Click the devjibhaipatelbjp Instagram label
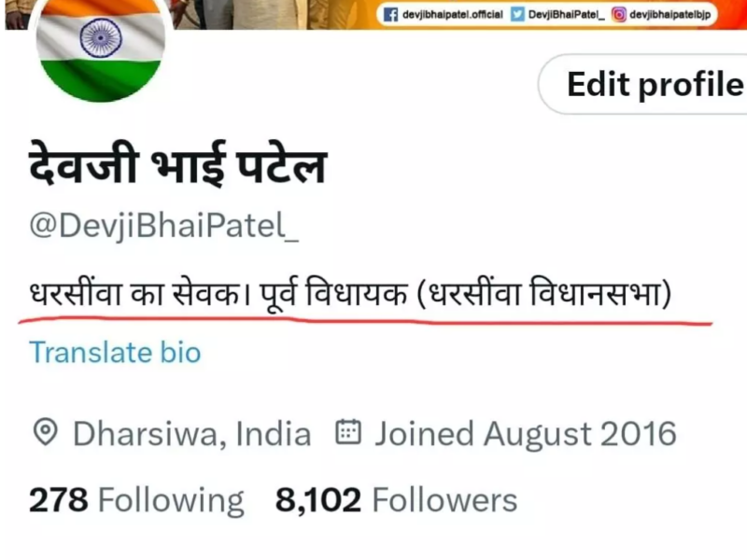This screenshot has height=560, width=747. coord(669,15)
